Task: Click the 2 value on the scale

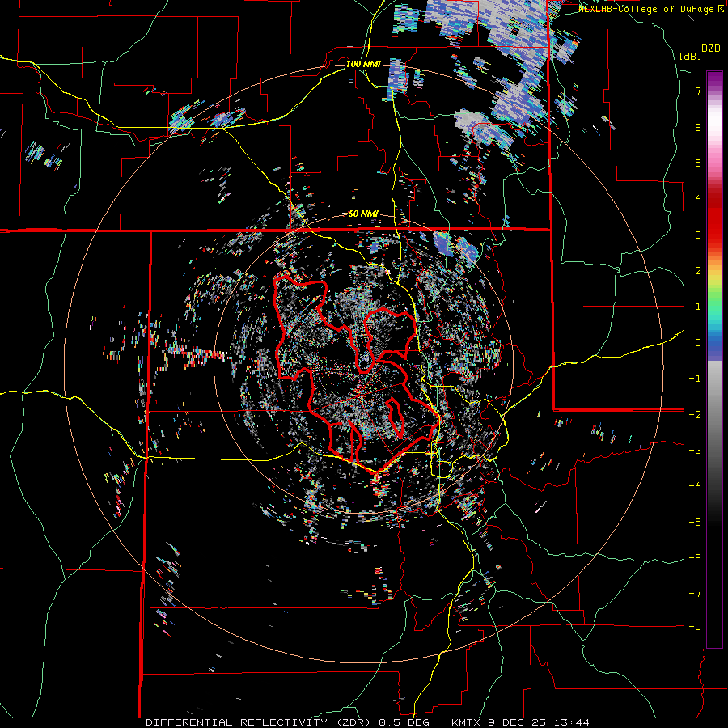Action: (x=698, y=271)
